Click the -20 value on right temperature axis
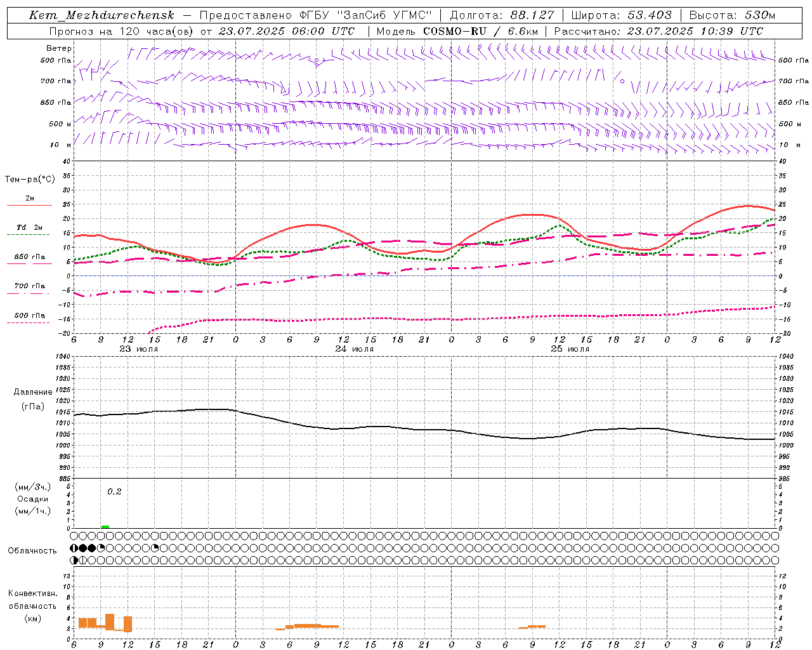Image resolution: width=812 pixels, height=650 pixels. (785, 333)
